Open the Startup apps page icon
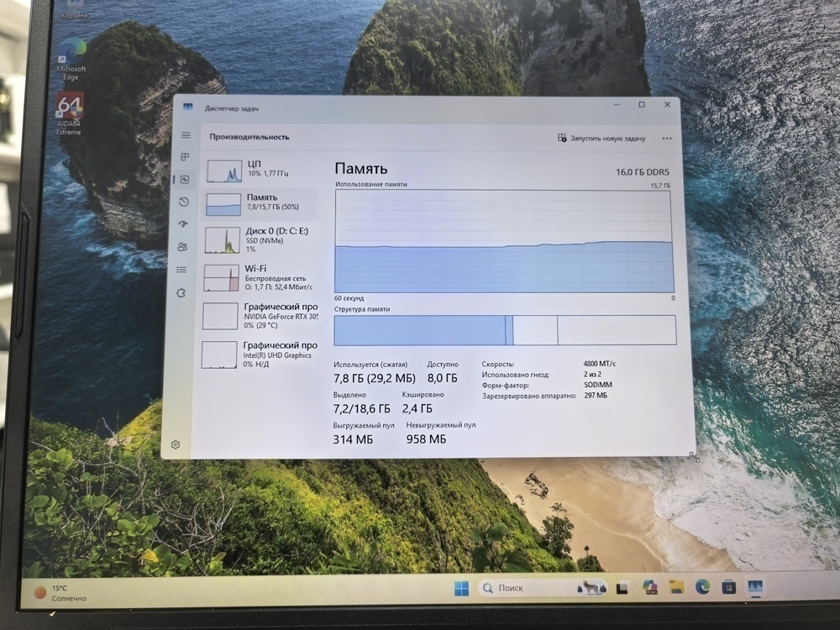This screenshot has width=840, height=630. pos(183,224)
